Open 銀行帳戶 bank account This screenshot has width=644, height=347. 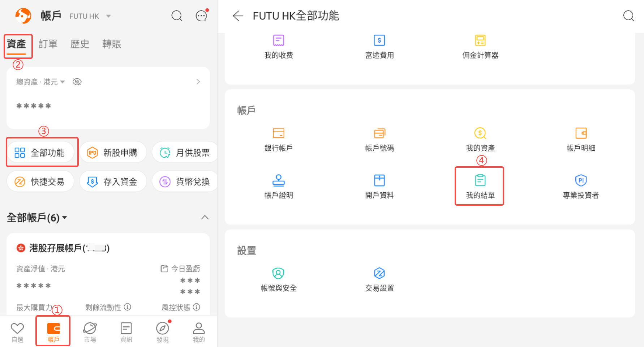click(279, 140)
